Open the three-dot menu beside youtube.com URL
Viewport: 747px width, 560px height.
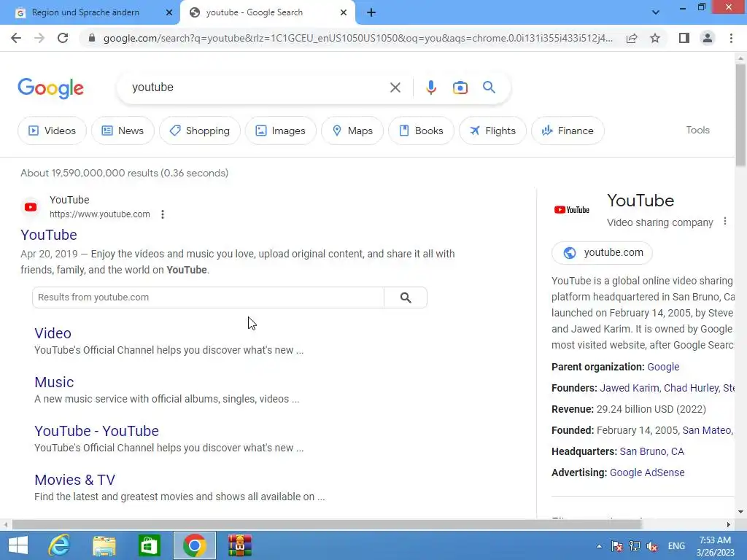(163, 214)
